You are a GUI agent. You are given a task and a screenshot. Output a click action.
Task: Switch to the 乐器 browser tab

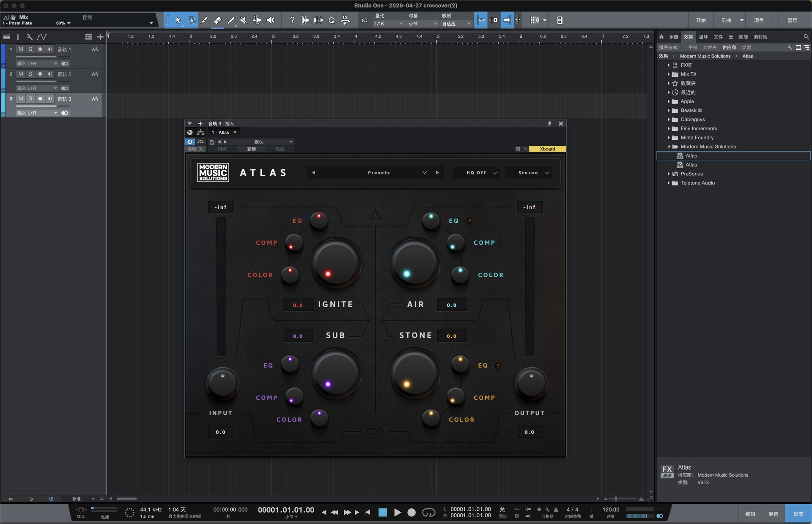point(673,37)
